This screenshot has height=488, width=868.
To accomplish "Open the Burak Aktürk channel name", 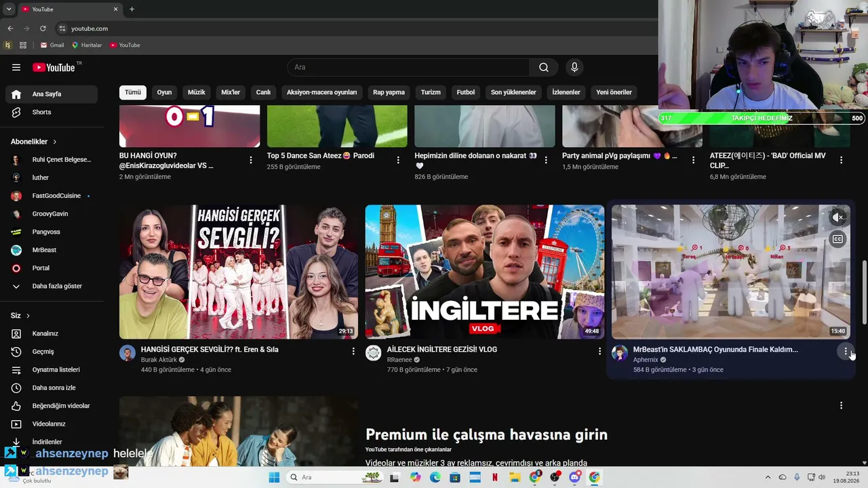I will click(159, 360).
